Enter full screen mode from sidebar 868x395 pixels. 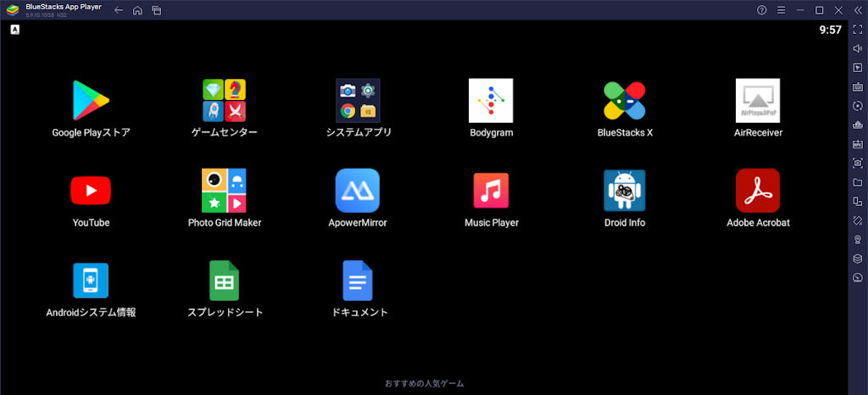(x=858, y=30)
